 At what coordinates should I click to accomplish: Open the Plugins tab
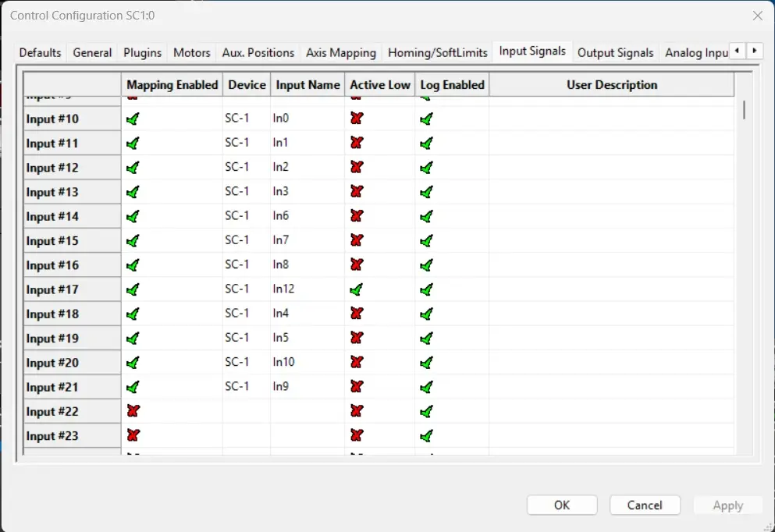tap(142, 52)
